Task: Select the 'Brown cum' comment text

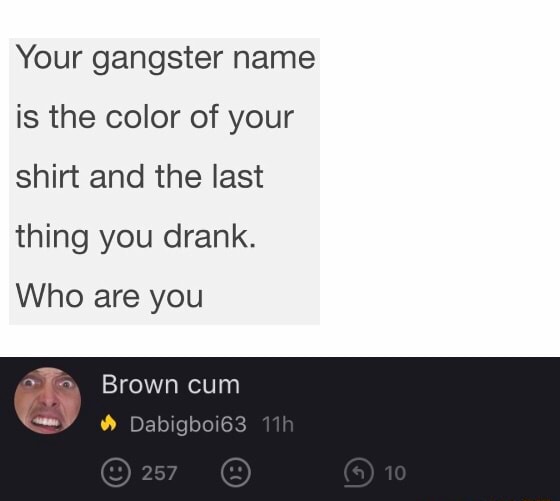Action: [x=171, y=385]
